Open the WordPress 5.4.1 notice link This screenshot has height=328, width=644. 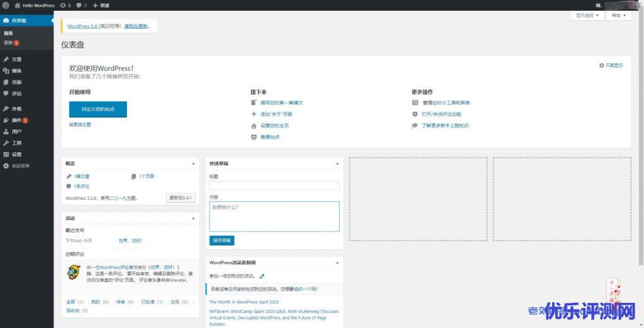pos(84,26)
